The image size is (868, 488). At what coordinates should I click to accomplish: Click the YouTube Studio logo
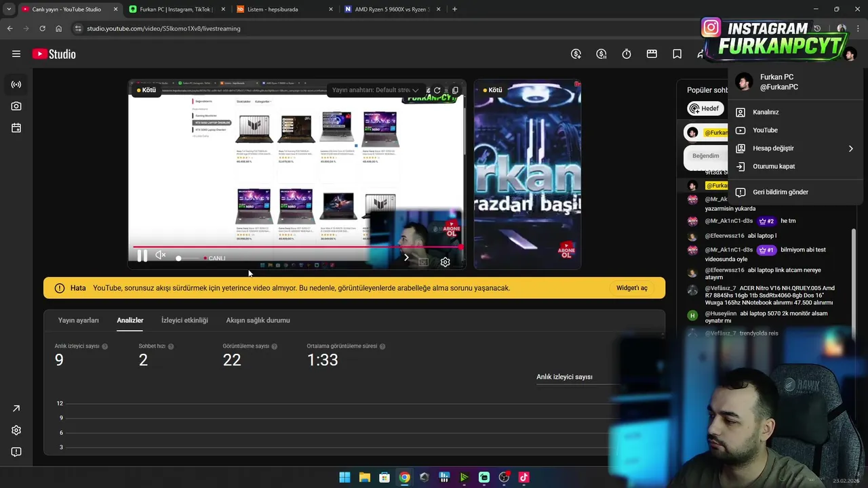54,54
